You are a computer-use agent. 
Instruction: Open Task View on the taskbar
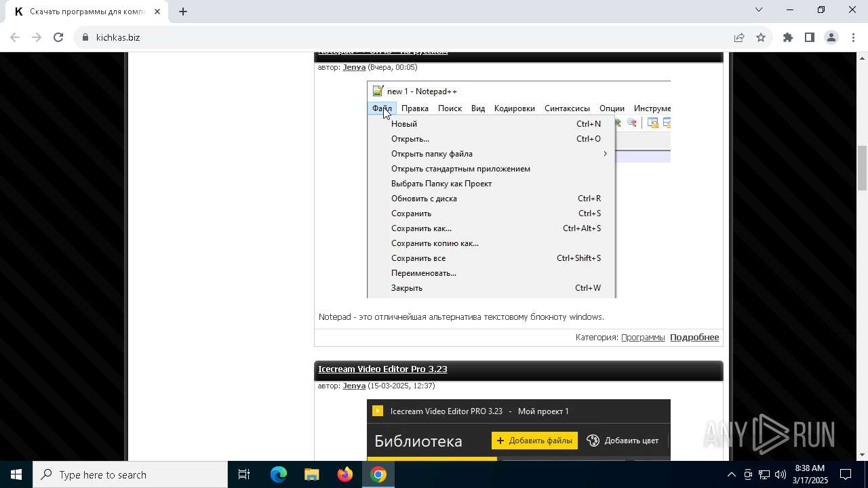coord(244,474)
